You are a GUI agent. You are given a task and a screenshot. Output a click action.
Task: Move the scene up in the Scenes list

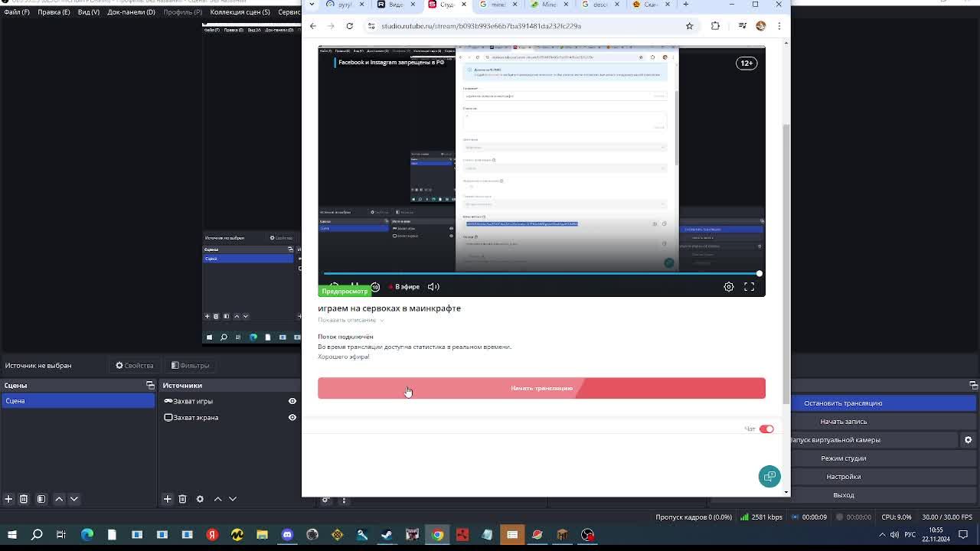[x=59, y=499]
